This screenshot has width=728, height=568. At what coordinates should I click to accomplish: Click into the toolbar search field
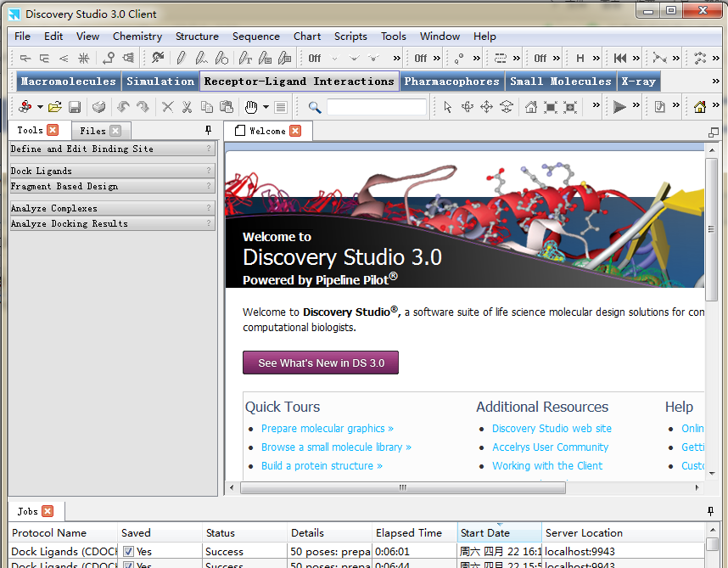click(x=376, y=107)
